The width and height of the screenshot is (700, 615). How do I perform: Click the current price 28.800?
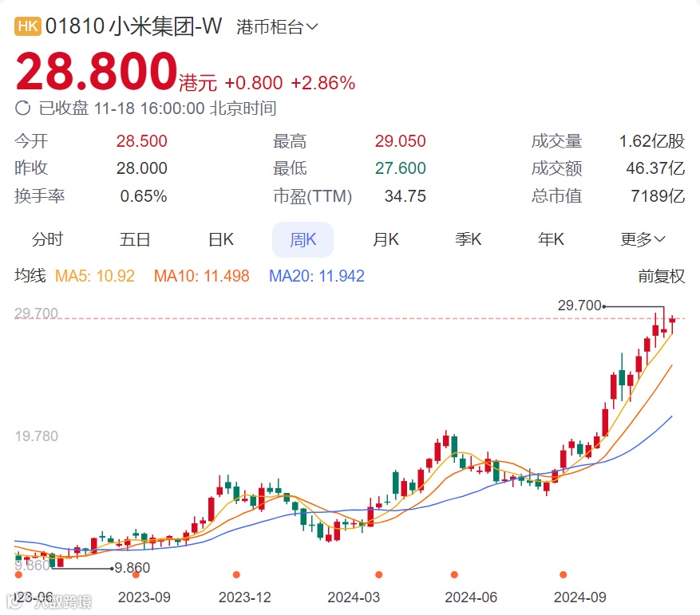pos(97,72)
